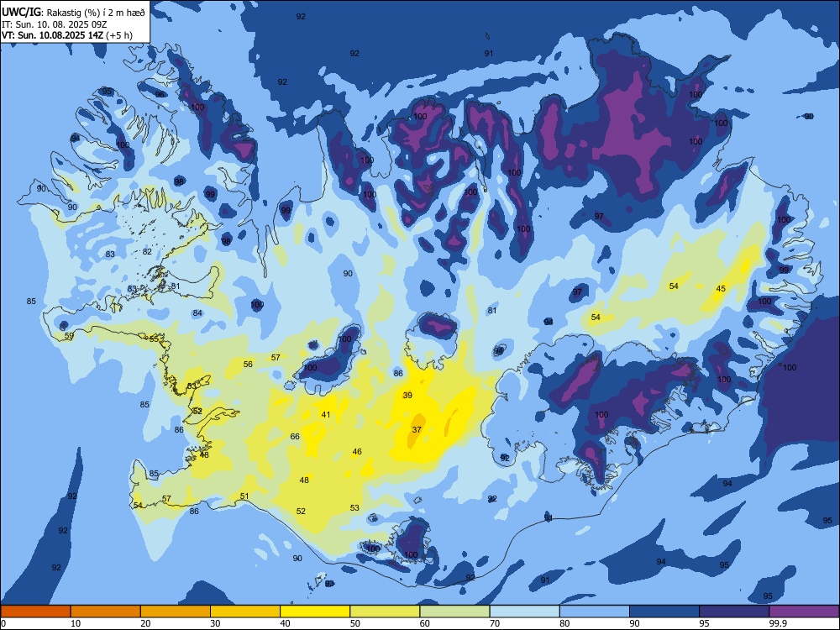Click the orange 10–20 legend swatch
840x630 pixels.
[106, 612]
